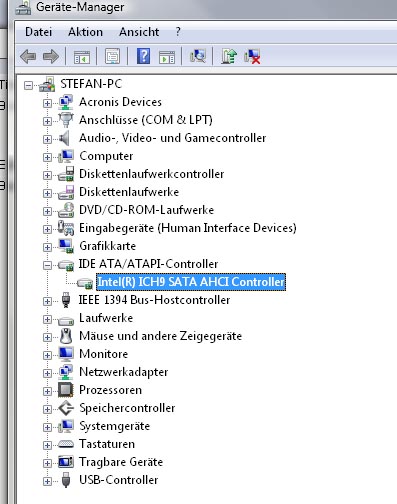Select the Prozessoren tree item
Screen dimensions: 397x504
click(x=110, y=390)
